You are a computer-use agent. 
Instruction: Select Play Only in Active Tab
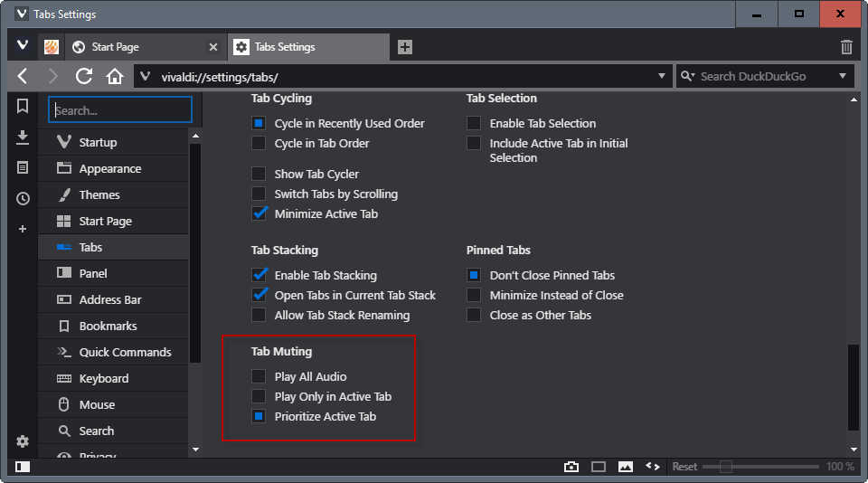[x=259, y=396]
